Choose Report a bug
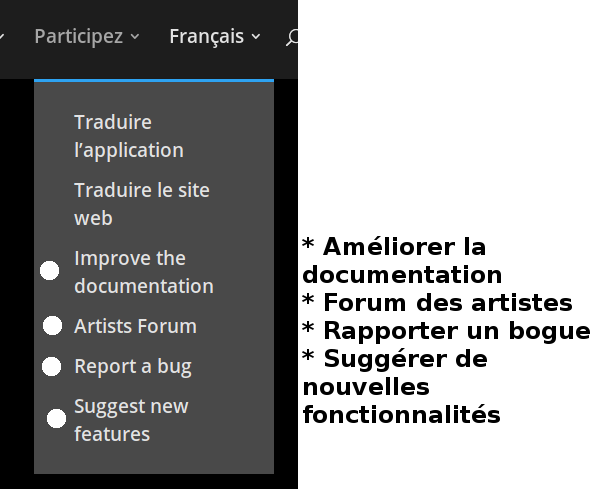Viewport: 600px width, 489px height. point(132,366)
